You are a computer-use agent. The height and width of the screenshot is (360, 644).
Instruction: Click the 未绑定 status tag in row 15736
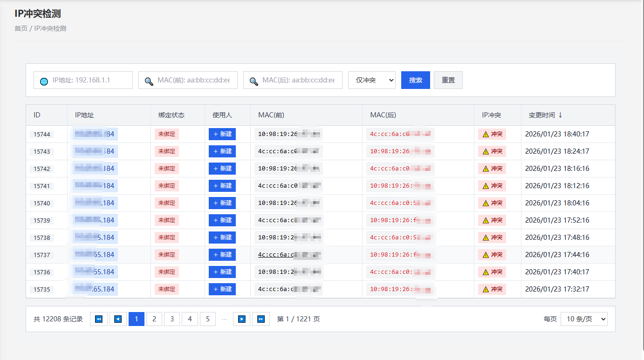(x=167, y=272)
